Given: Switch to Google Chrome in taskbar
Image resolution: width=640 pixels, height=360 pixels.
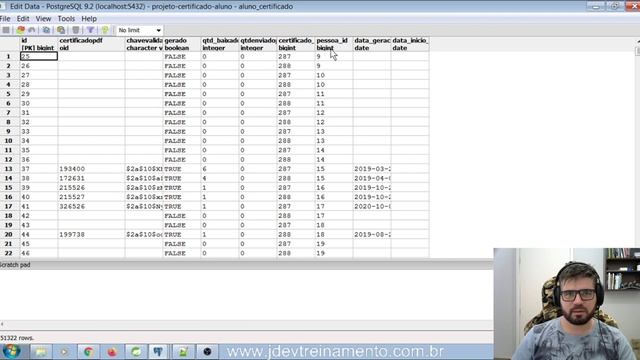Looking at the screenshot, I should 88,352.
